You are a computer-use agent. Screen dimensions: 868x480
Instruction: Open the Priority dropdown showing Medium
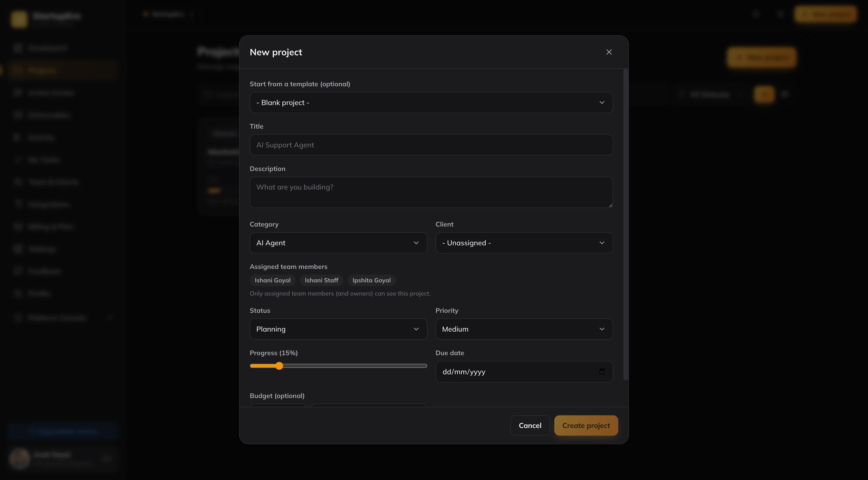[x=524, y=329]
